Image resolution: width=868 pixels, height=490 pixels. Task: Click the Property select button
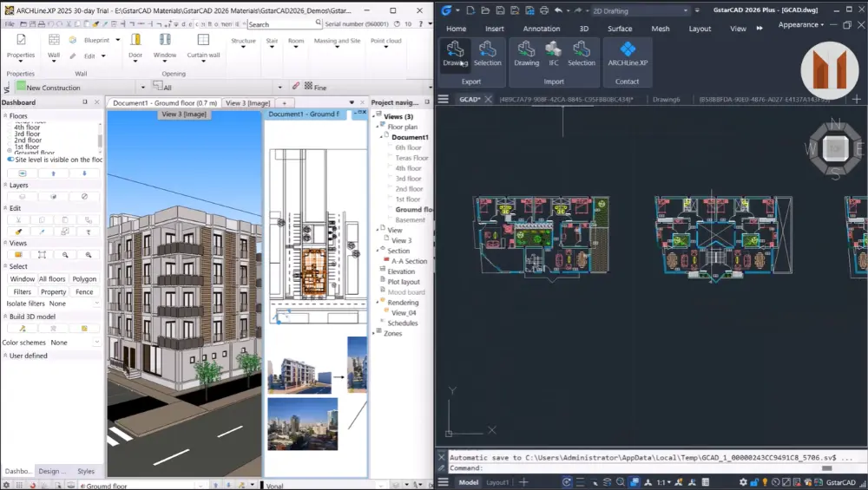[x=53, y=292]
